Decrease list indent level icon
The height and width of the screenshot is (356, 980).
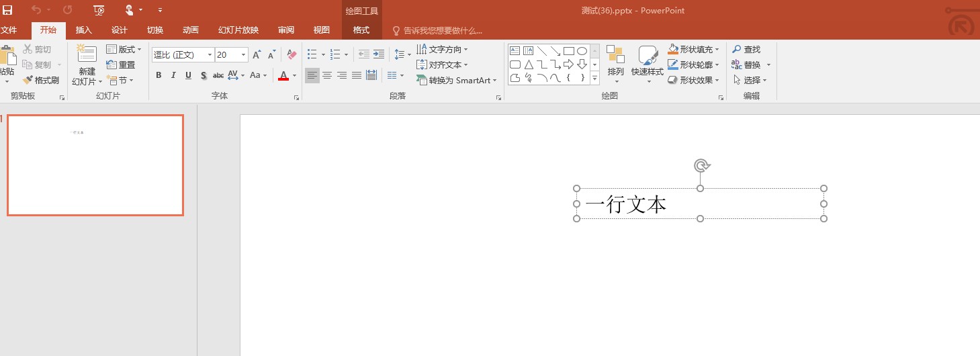[363, 54]
